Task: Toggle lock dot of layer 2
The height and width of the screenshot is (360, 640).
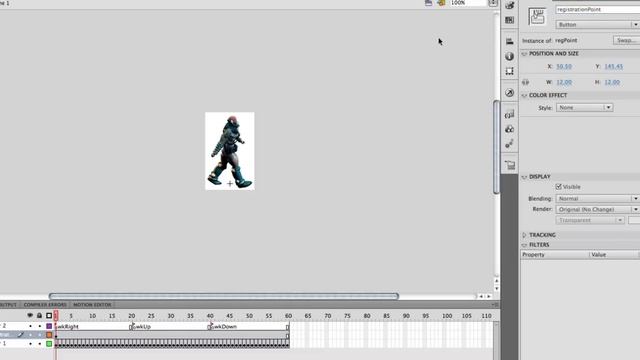Action: (40, 326)
